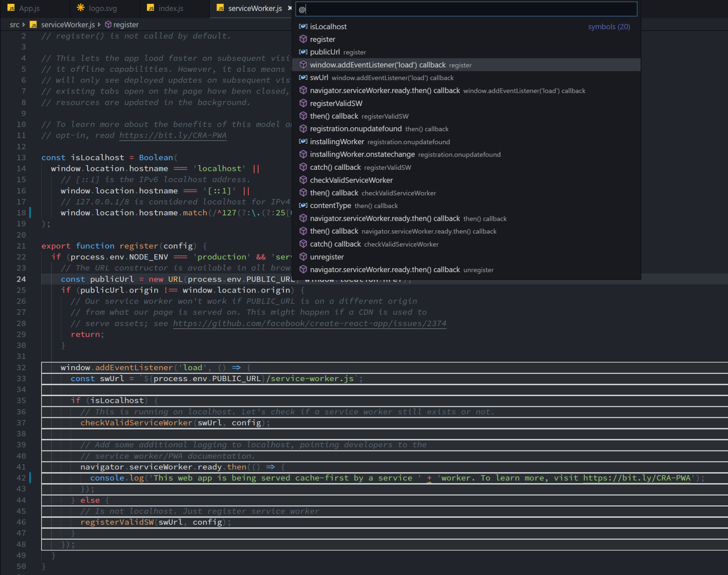
Task: Click variable icon beside contentType
Action: pos(303,205)
